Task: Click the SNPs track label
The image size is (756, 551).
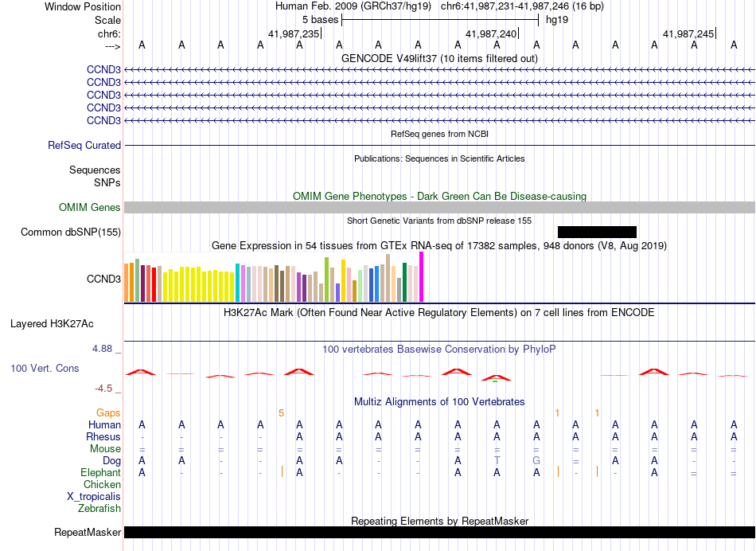Action: [107, 183]
